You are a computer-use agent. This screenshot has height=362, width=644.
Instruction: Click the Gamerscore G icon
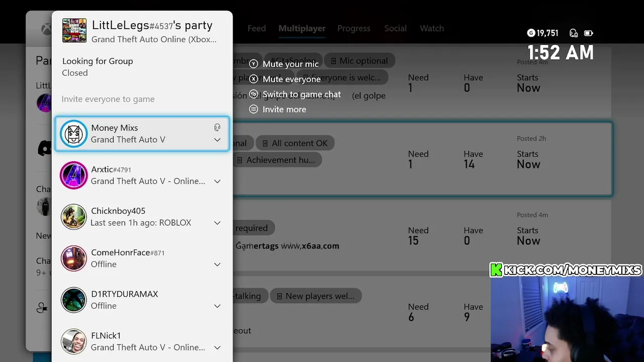[531, 33]
